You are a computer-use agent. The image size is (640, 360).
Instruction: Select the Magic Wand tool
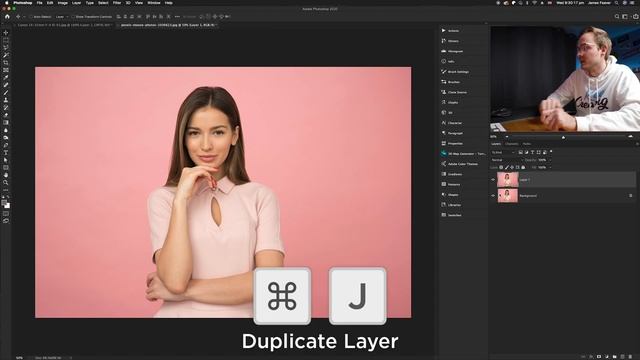pyautogui.click(x=6, y=55)
